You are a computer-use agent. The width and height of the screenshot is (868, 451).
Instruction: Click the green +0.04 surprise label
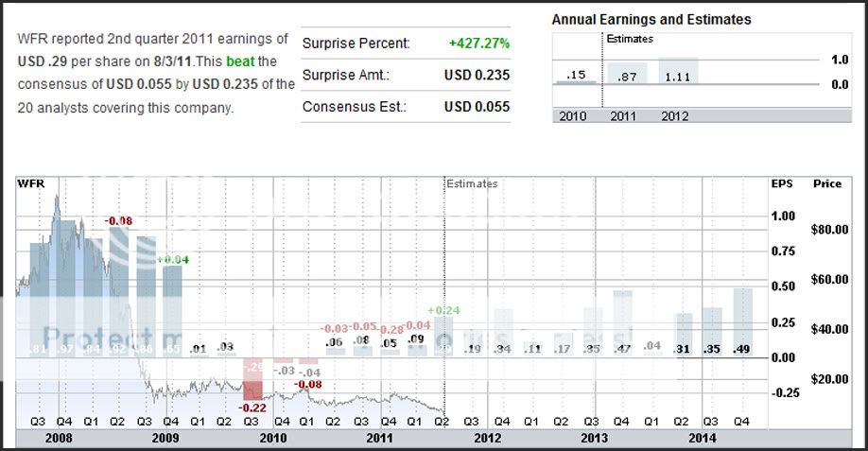tap(172, 259)
